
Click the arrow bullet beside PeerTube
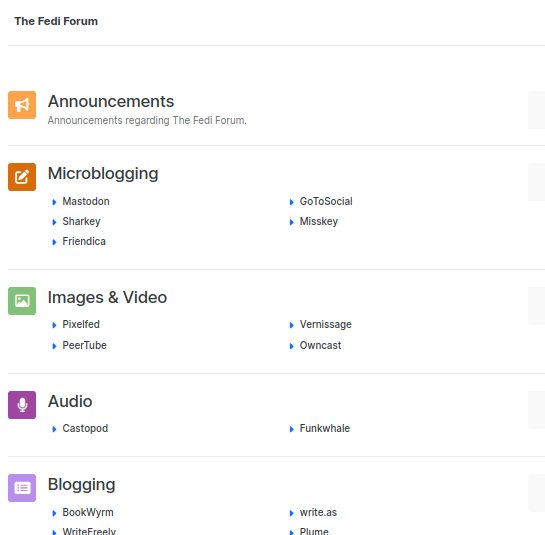[54, 346]
